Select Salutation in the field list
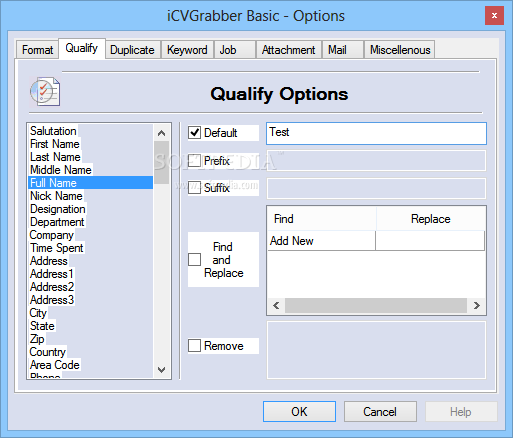This screenshot has width=513, height=438. 90,131
